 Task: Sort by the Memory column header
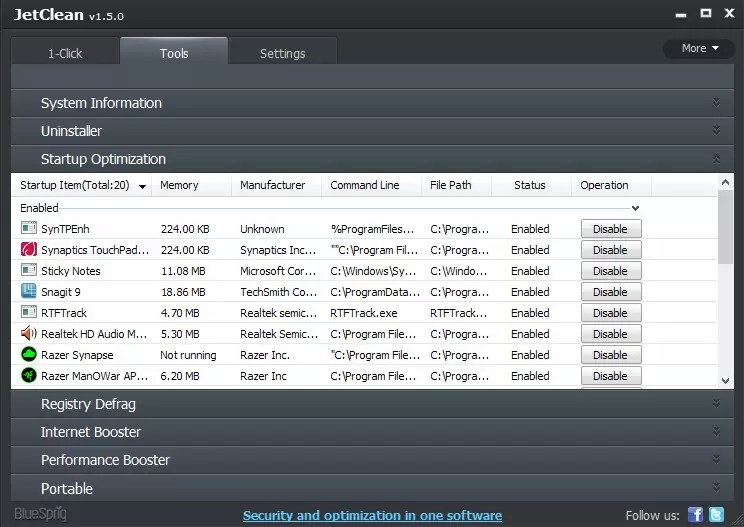pyautogui.click(x=191, y=185)
